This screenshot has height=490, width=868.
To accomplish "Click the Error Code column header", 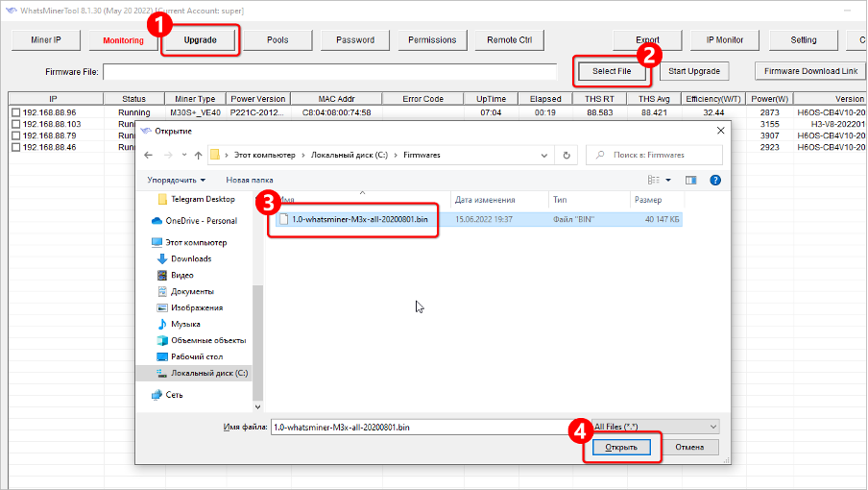I will click(x=422, y=99).
